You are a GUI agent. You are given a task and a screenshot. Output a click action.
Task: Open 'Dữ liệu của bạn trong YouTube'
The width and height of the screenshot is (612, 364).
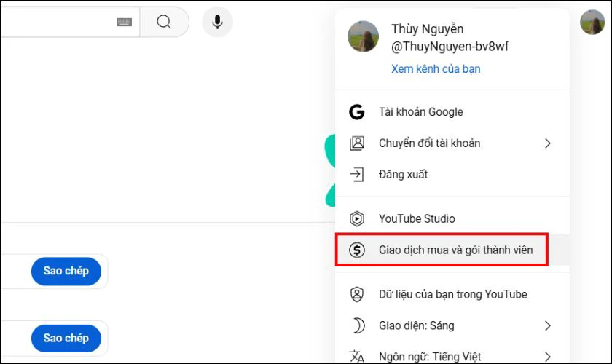[x=452, y=294]
